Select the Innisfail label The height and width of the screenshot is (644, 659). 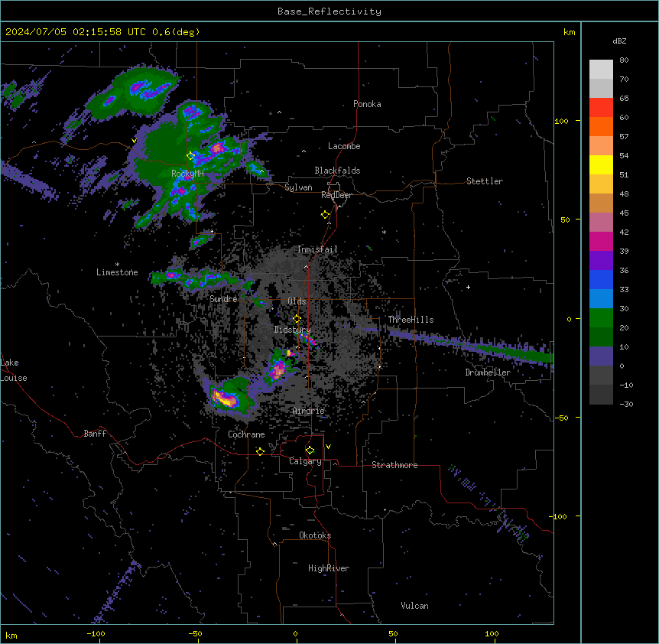click(317, 249)
